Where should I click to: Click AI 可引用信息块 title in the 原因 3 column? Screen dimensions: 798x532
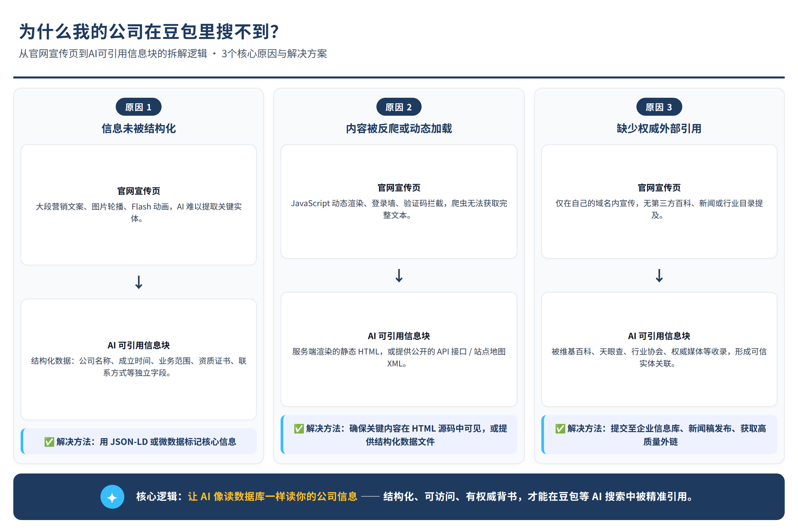[x=659, y=336]
